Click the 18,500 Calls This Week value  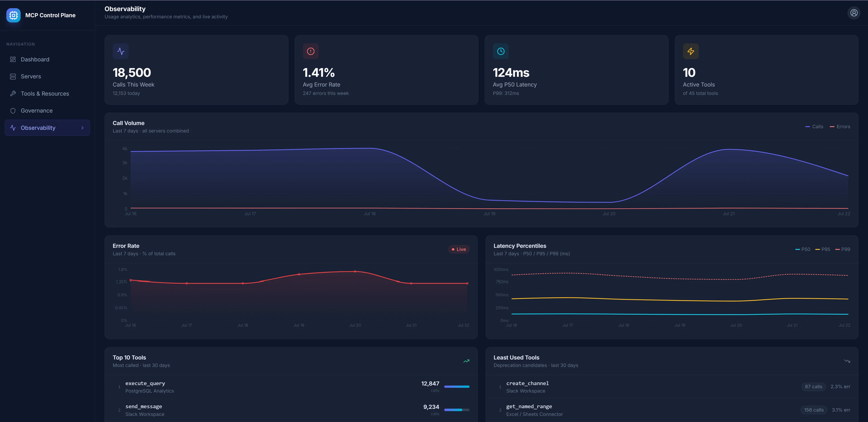[132, 72]
